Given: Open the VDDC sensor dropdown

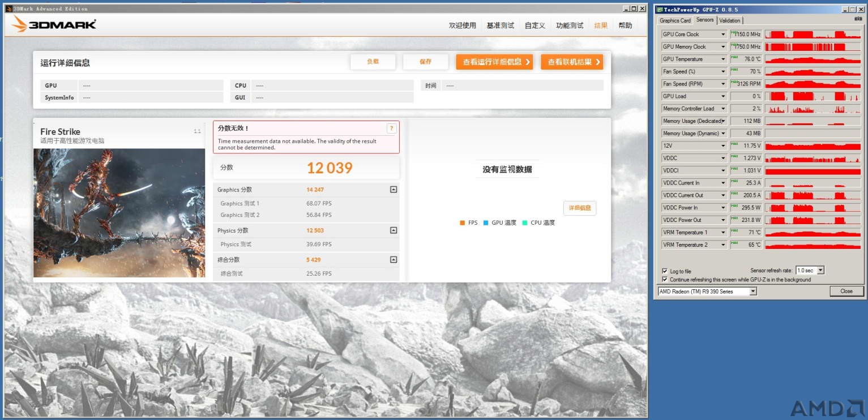Looking at the screenshot, I should (x=723, y=158).
